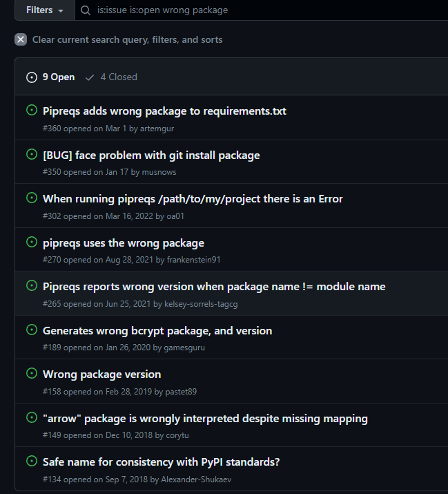Click author link kelsey-sorrels-tagcg
Screen dimensions: 448x494
tap(201, 304)
